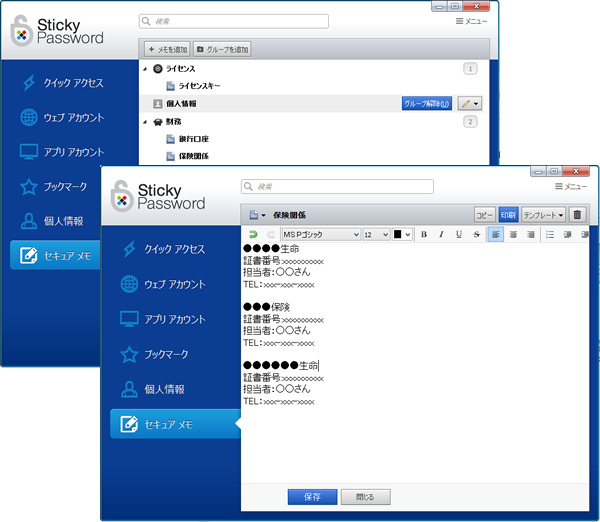The width and height of the screenshot is (600, 522).
Task: Delete the memo with the trash icon
Action: click(577, 215)
